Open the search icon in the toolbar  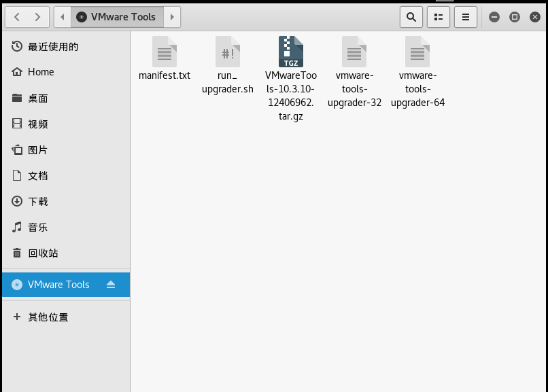pos(411,17)
